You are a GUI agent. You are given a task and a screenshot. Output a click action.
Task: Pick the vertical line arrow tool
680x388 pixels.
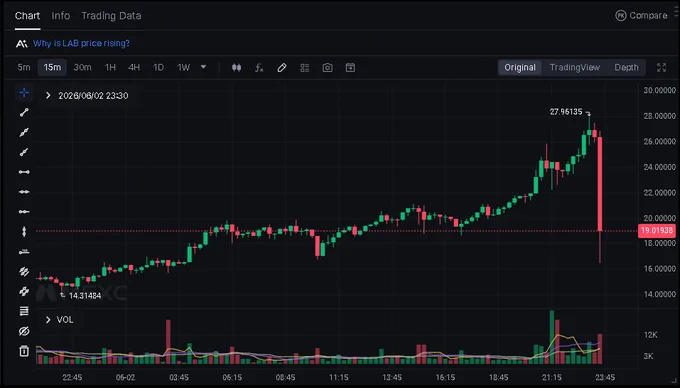click(24, 231)
